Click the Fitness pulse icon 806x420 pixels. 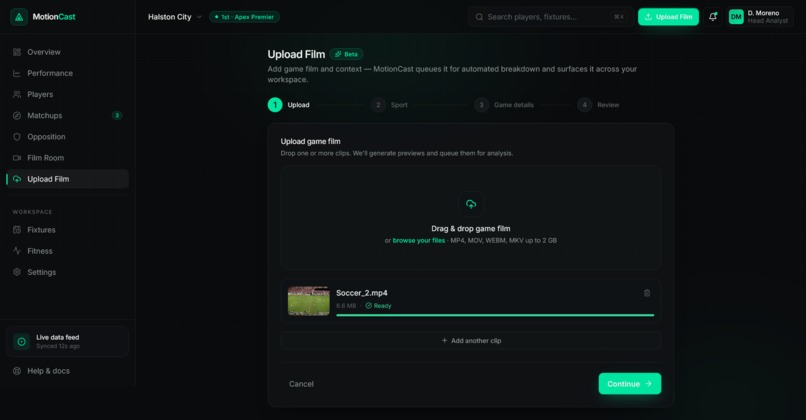pos(17,251)
